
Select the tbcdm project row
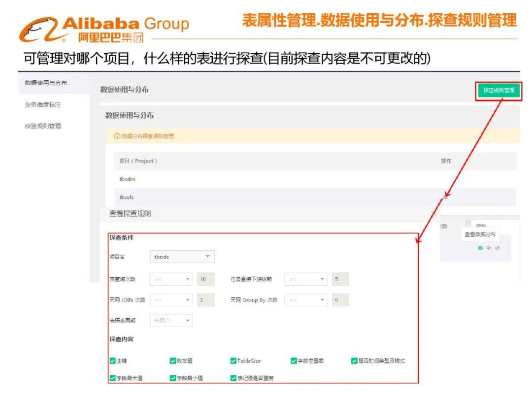(315, 179)
